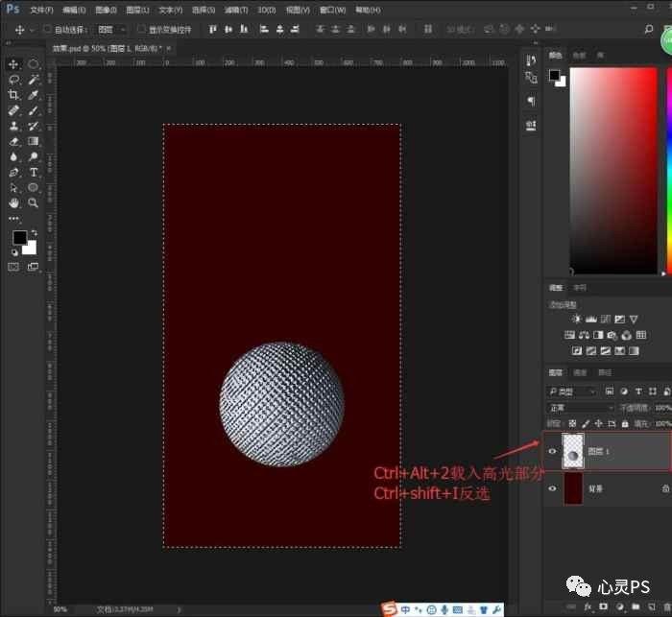Open the Edit Toolbar three-dots button

[x=13, y=219]
